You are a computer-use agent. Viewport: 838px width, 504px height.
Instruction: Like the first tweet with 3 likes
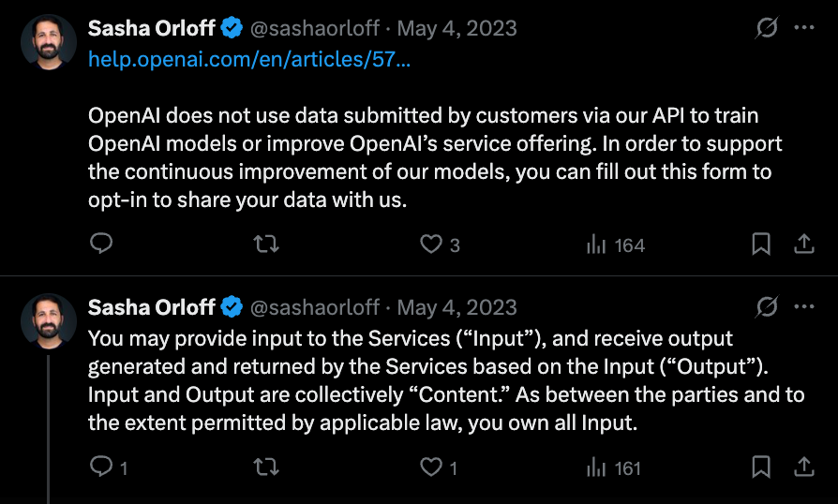[x=431, y=245]
